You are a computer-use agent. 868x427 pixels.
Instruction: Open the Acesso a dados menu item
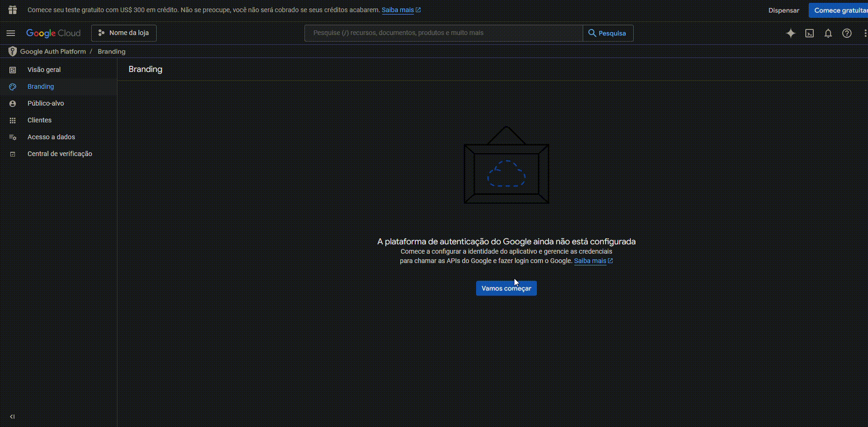coord(58,137)
